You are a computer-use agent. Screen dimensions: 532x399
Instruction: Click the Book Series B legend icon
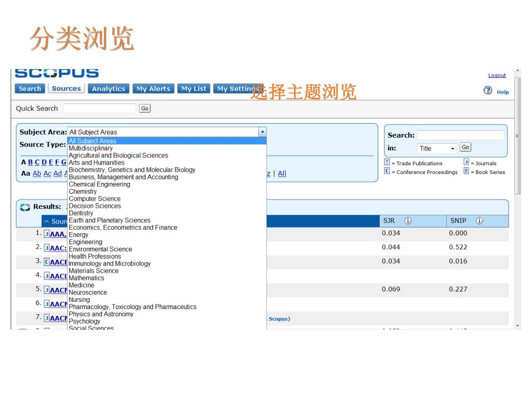coord(466,171)
